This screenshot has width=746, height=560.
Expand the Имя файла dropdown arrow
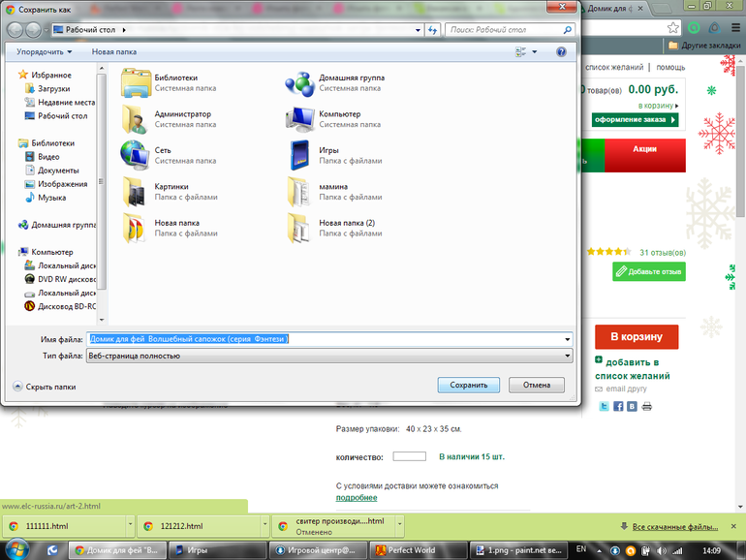click(567, 339)
